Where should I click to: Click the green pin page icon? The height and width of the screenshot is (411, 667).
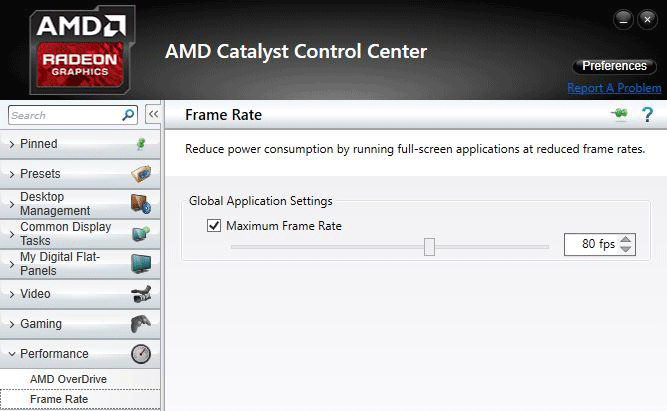(620, 115)
